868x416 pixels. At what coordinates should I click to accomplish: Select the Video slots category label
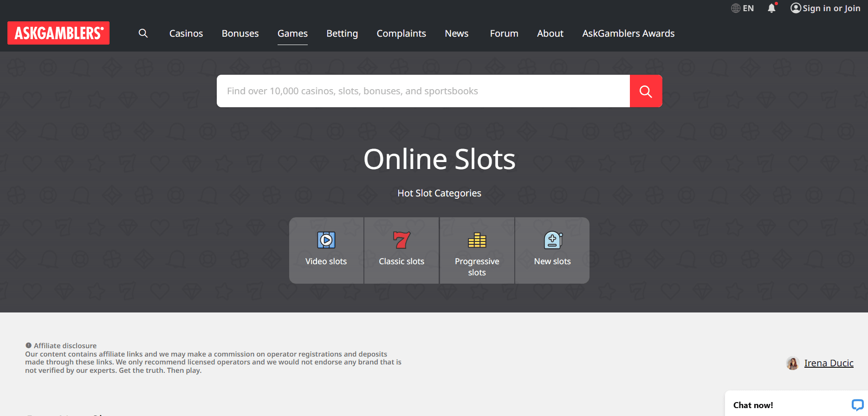click(326, 261)
